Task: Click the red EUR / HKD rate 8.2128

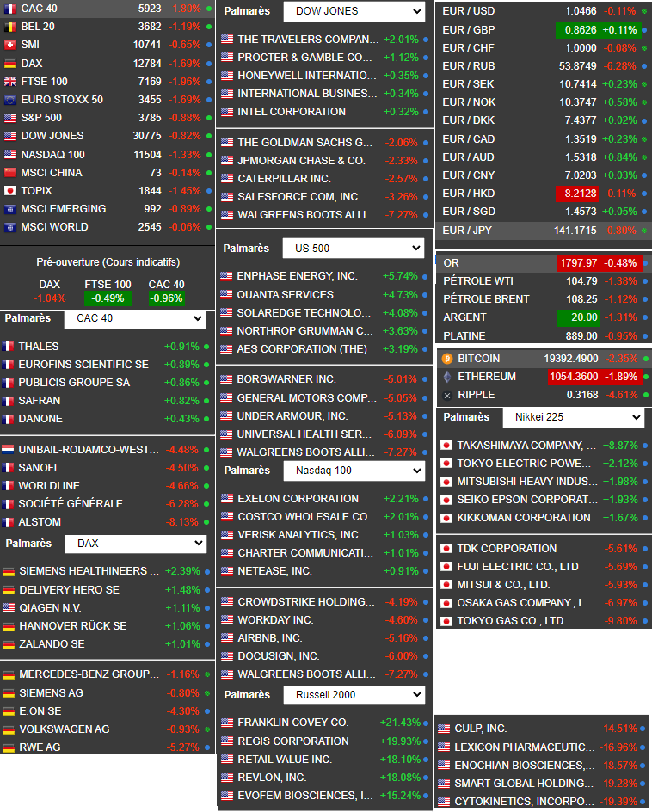Action: [x=577, y=194]
